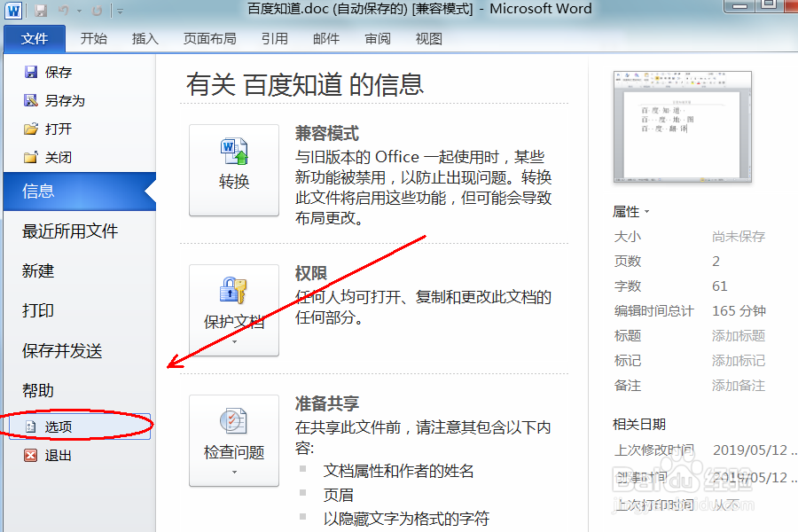The image size is (798, 532).
Task: Select 信息 in the backstage menu
Action: (80, 192)
